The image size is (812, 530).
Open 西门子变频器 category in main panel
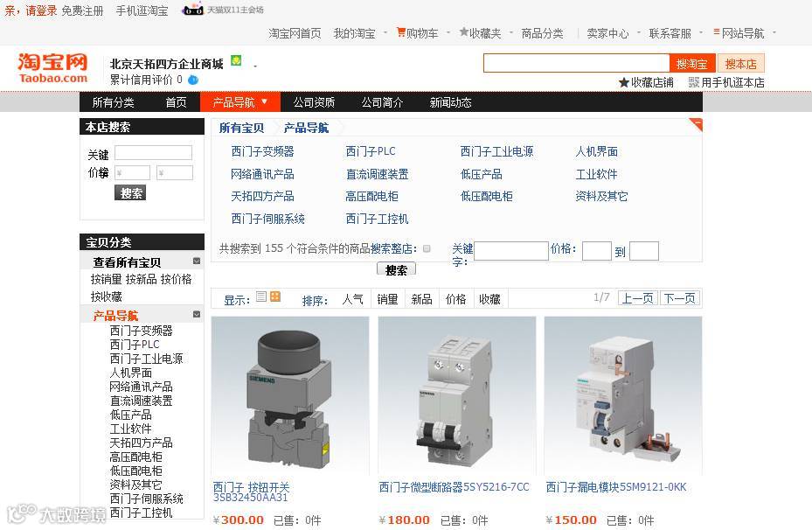pos(262,151)
